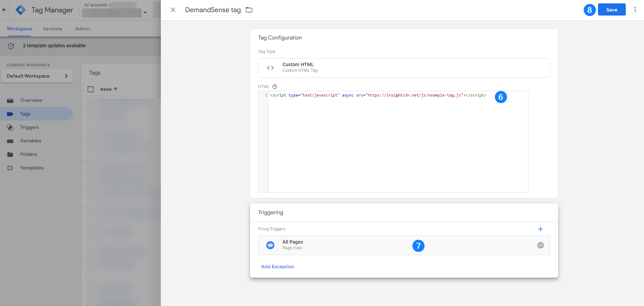Remove the All Pages trigger
644x306 pixels.
click(x=540, y=245)
